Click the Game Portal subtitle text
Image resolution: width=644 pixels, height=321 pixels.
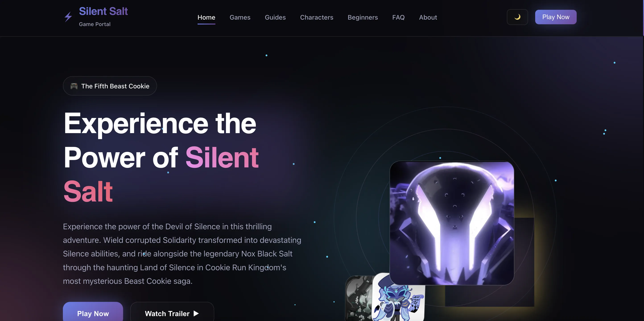click(x=95, y=24)
